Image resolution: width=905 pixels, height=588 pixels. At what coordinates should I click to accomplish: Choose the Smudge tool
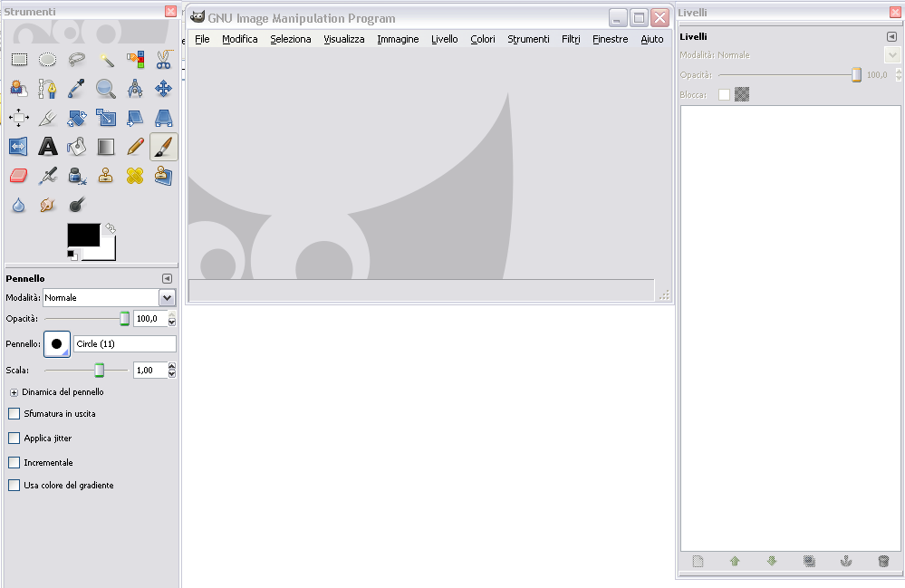click(x=47, y=205)
